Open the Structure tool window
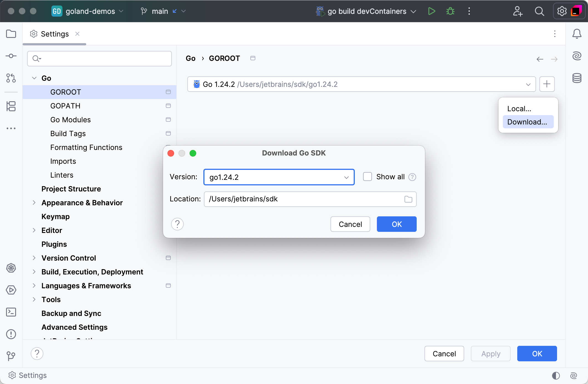 (x=11, y=107)
